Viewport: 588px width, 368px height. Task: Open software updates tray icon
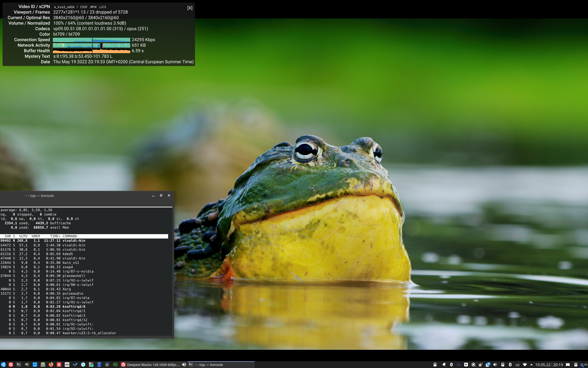point(473,364)
